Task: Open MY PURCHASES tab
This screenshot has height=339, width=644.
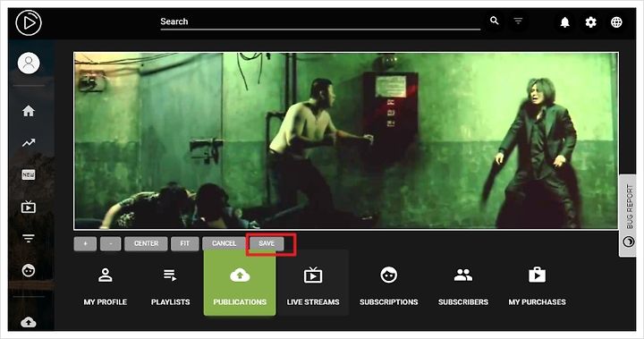Action: click(x=537, y=286)
